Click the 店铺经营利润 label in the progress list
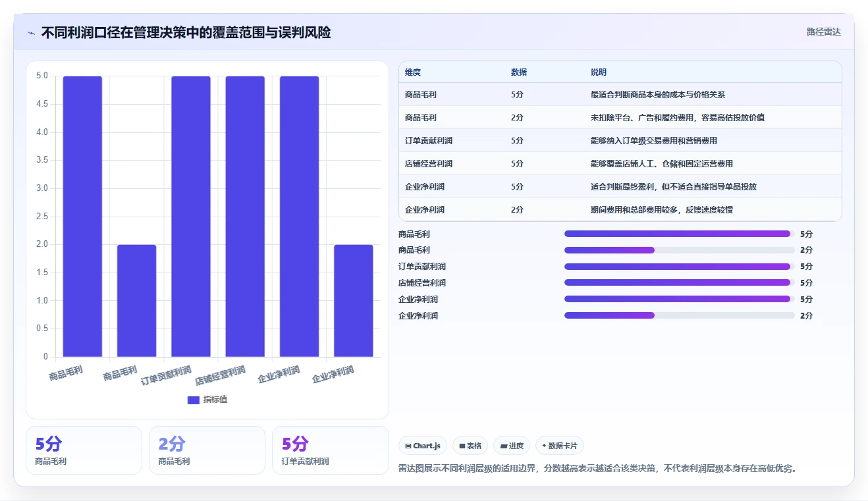 point(422,283)
